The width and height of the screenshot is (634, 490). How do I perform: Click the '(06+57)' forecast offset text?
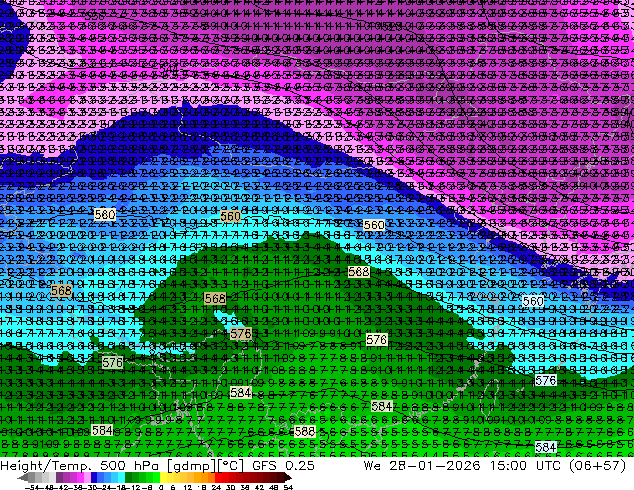598,466
